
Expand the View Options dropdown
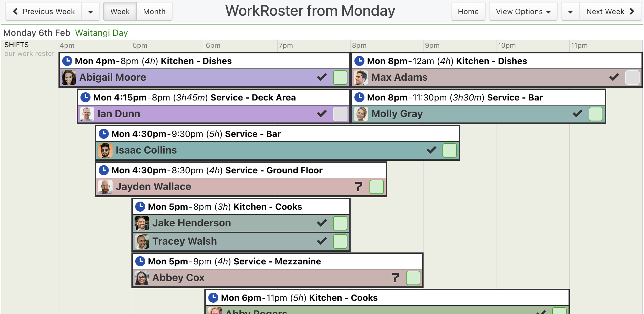click(x=523, y=12)
